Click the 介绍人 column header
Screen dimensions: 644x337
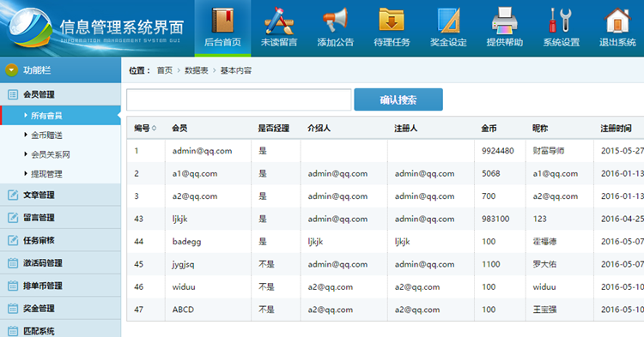[x=319, y=129]
